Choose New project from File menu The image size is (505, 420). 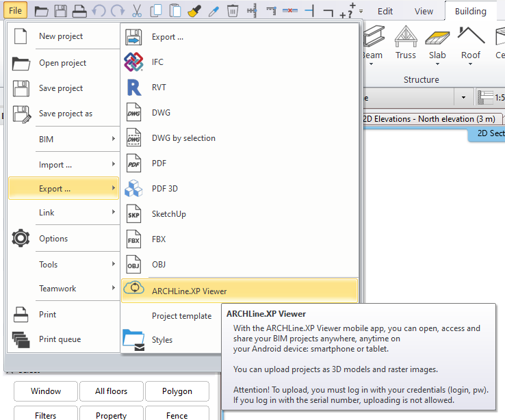point(64,36)
